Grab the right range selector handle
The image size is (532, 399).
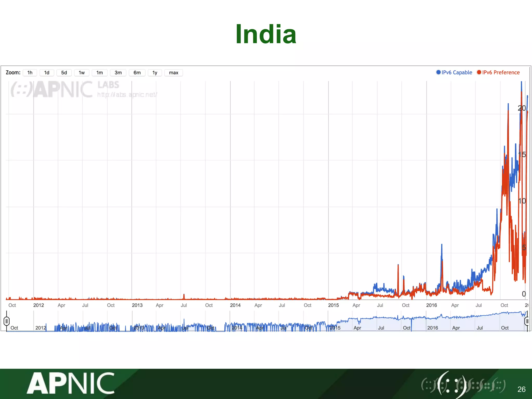[x=527, y=321]
